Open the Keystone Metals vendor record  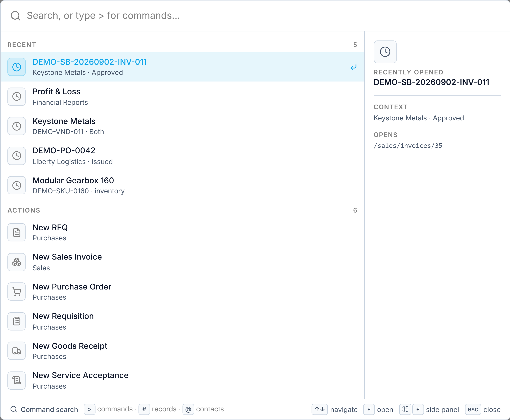pos(182,126)
